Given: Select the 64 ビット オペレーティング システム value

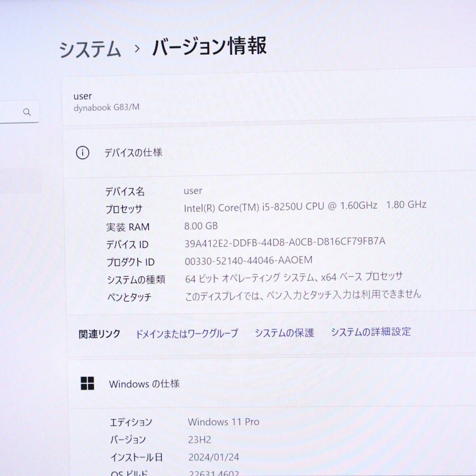Looking at the screenshot, I should click(x=294, y=277).
